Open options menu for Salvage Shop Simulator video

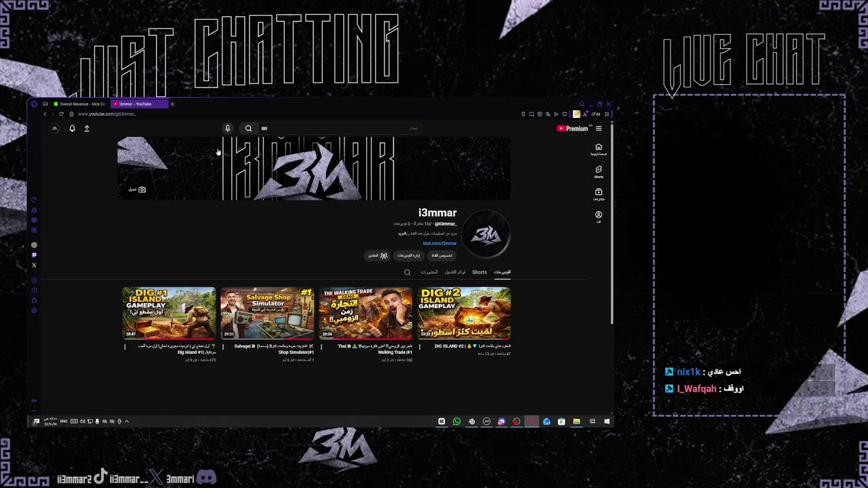click(x=223, y=347)
